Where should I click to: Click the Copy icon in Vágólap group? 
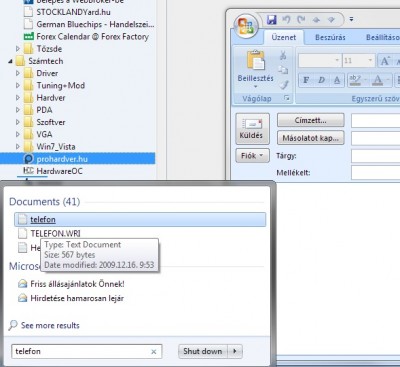pyautogui.click(x=283, y=70)
